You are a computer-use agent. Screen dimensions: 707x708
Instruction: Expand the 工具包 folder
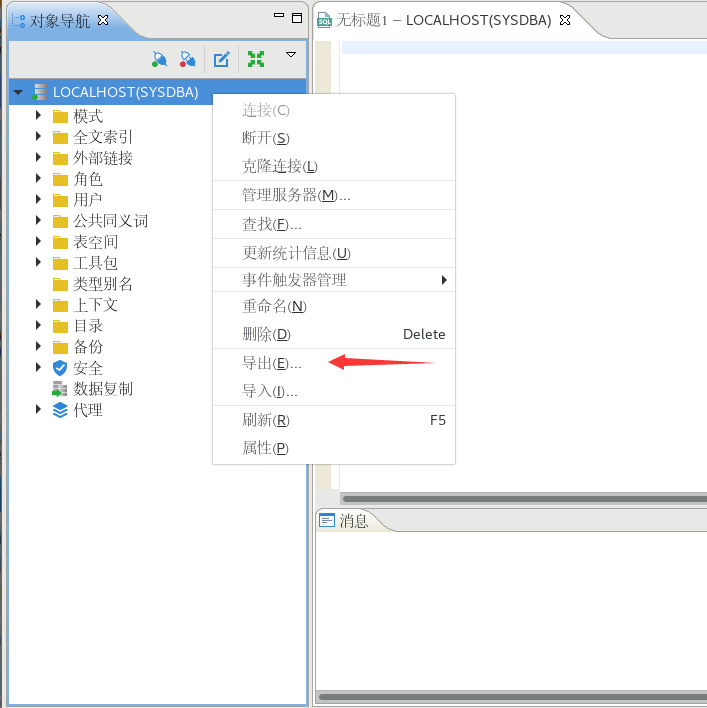click(38, 262)
